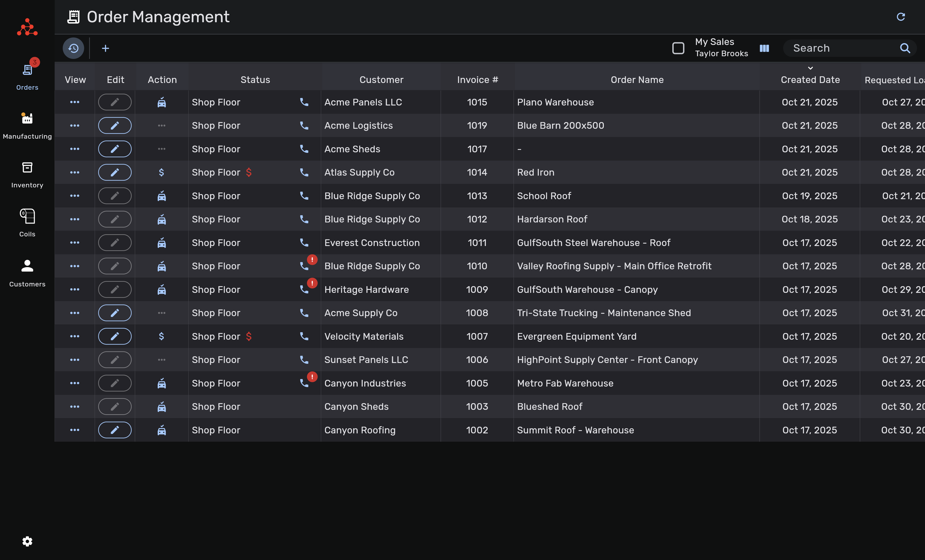925x560 pixels.
Task: Enable the My Sales checkbox
Action: point(678,48)
